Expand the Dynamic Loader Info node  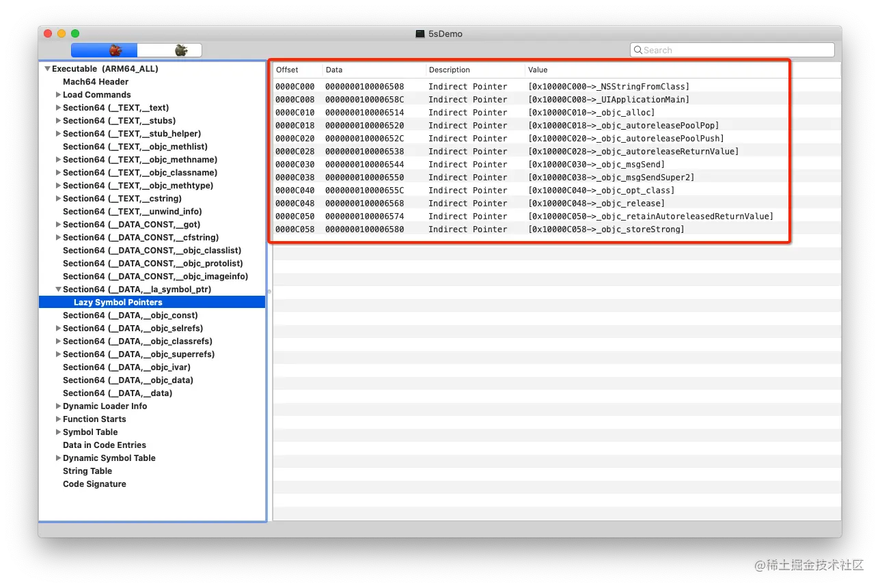[x=58, y=406]
